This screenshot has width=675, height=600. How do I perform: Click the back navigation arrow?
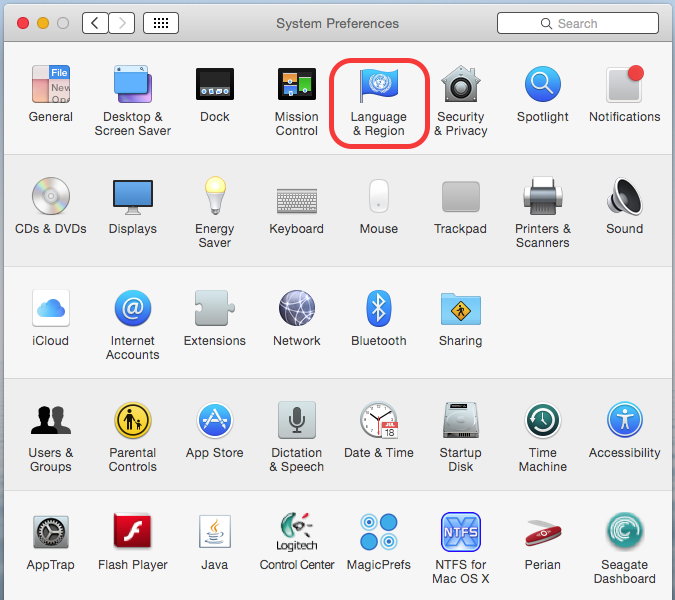pos(95,23)
